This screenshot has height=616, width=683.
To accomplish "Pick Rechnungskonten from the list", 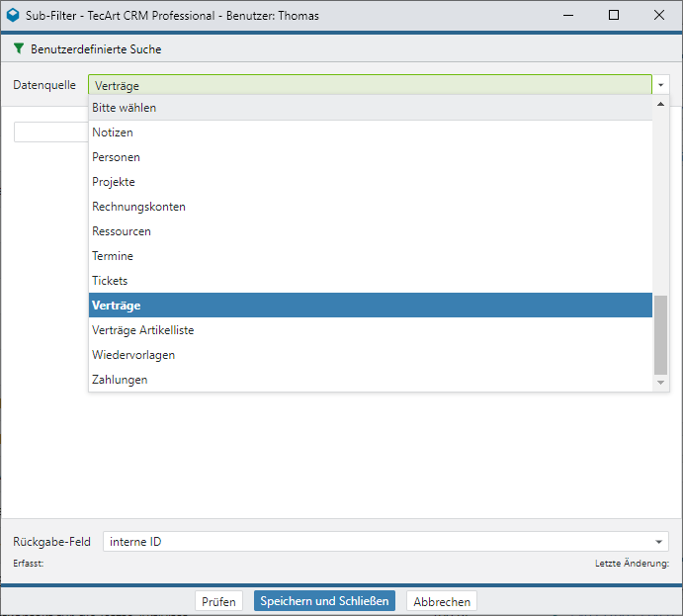I will tap(138, 207).
